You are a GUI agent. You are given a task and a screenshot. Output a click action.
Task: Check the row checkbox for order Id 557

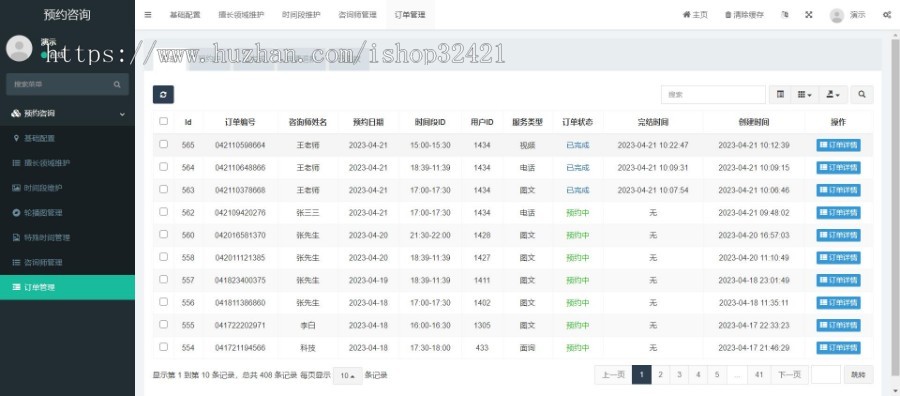[x=164, y=279]
